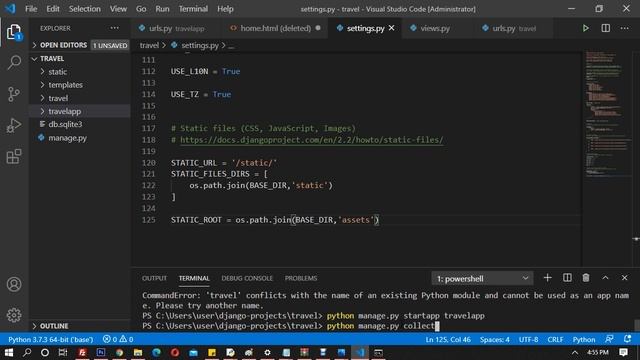Open Windows taskbar search
The width and height of the screenshot is (640, 360).
[27, 352]
